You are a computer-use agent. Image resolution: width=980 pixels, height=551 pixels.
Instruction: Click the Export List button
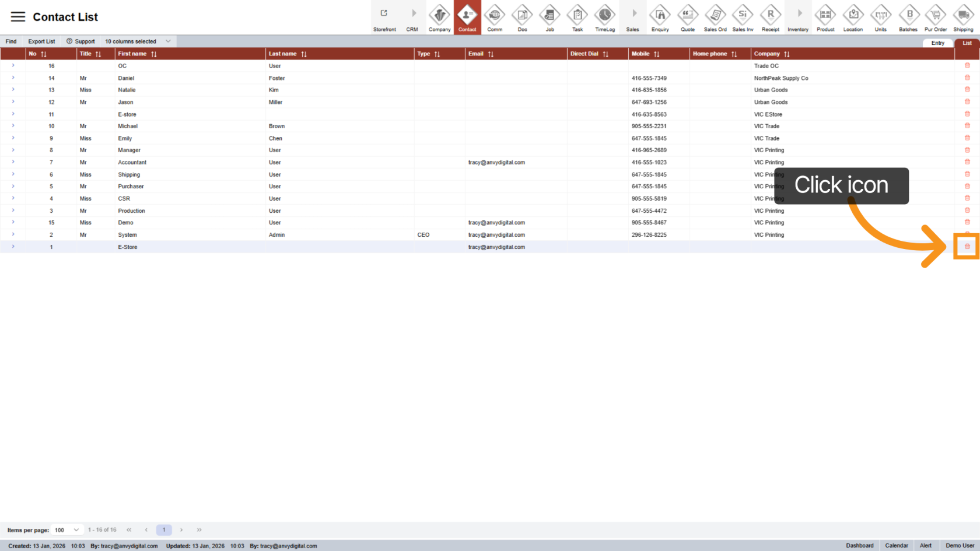[x=41, y=41]
